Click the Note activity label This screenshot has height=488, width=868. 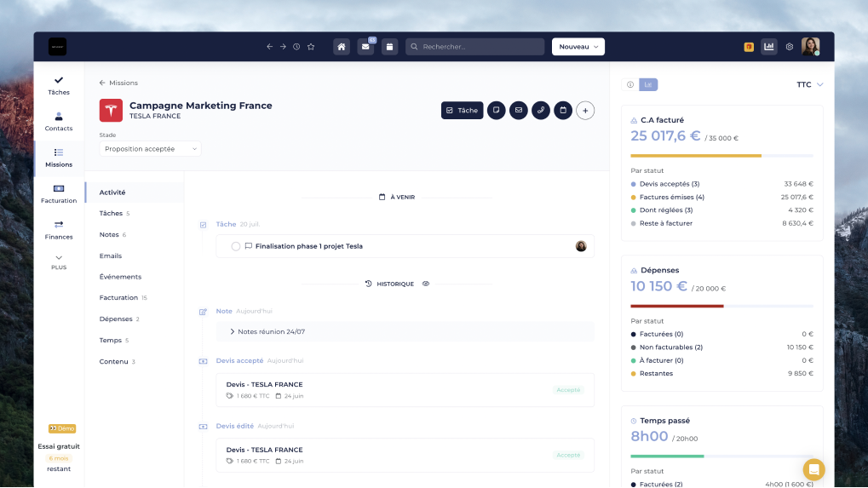pos(224,312)
